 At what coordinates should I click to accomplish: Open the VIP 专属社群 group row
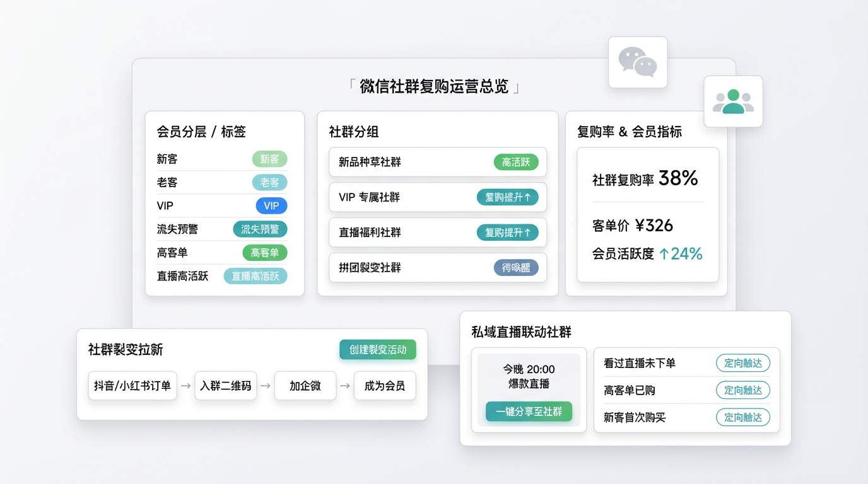(x=437, y=197)
